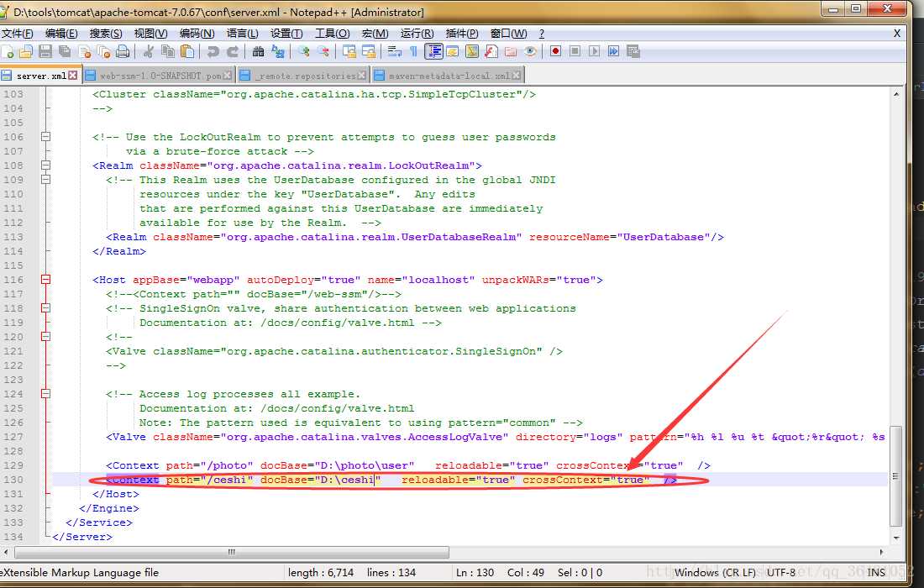This screenshot has height=588, width=924.
Task: Click the horizontal scrollbar thumb
Action: click(x=232, y=552)
